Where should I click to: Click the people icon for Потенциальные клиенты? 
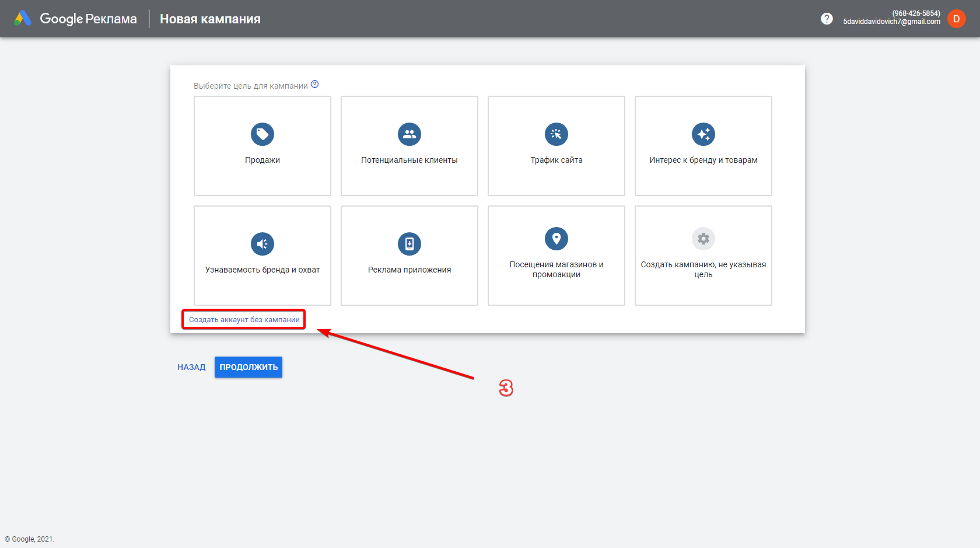(409, 134)
